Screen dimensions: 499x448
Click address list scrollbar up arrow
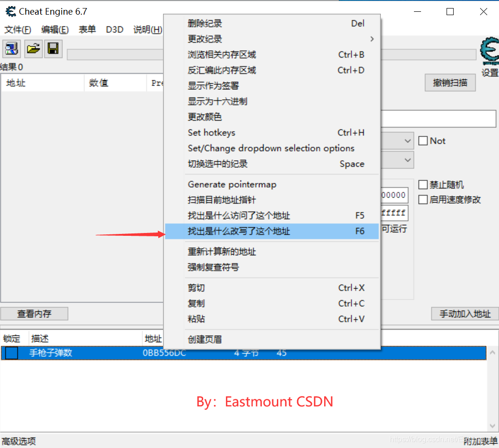(492, 353)
